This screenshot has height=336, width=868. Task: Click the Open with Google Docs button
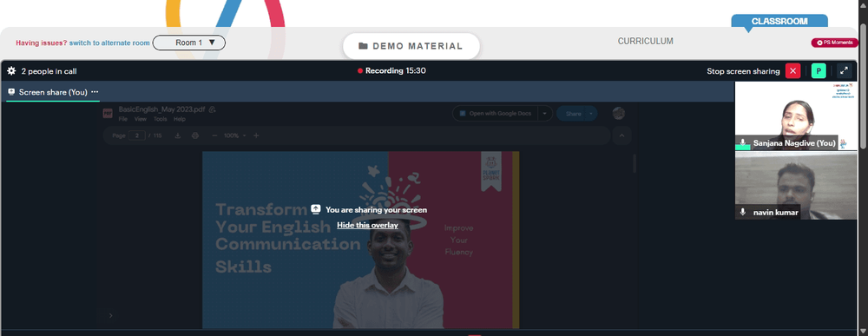click(495, 114)
